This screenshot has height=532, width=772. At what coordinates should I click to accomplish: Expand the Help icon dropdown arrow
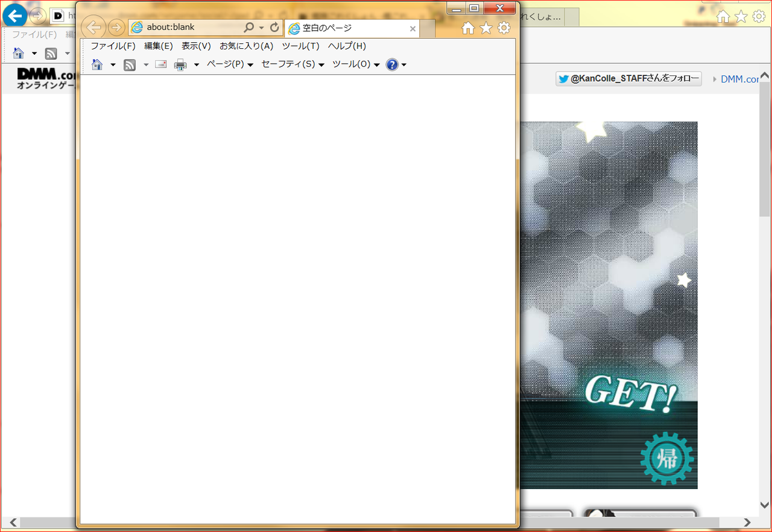tap(404, 65)
